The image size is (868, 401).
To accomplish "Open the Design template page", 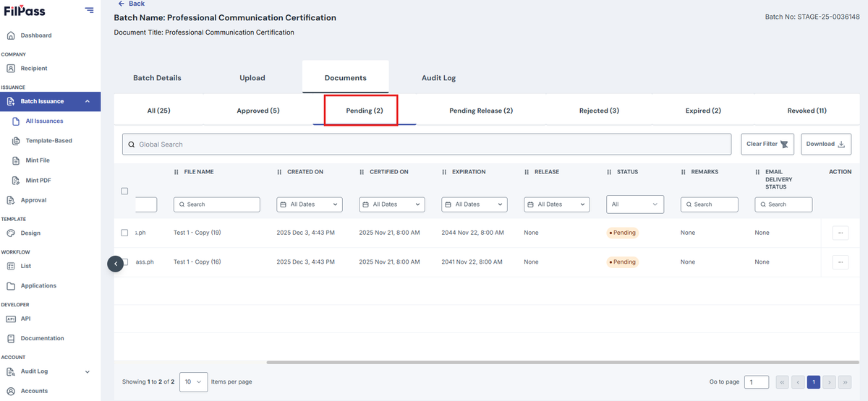I will tap(30, 233).
